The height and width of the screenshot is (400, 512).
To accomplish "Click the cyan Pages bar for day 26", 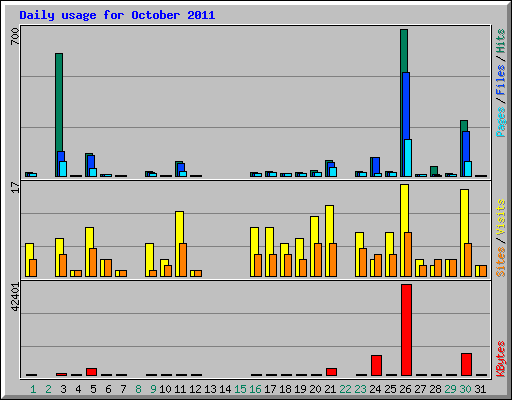I will [408, 158].
